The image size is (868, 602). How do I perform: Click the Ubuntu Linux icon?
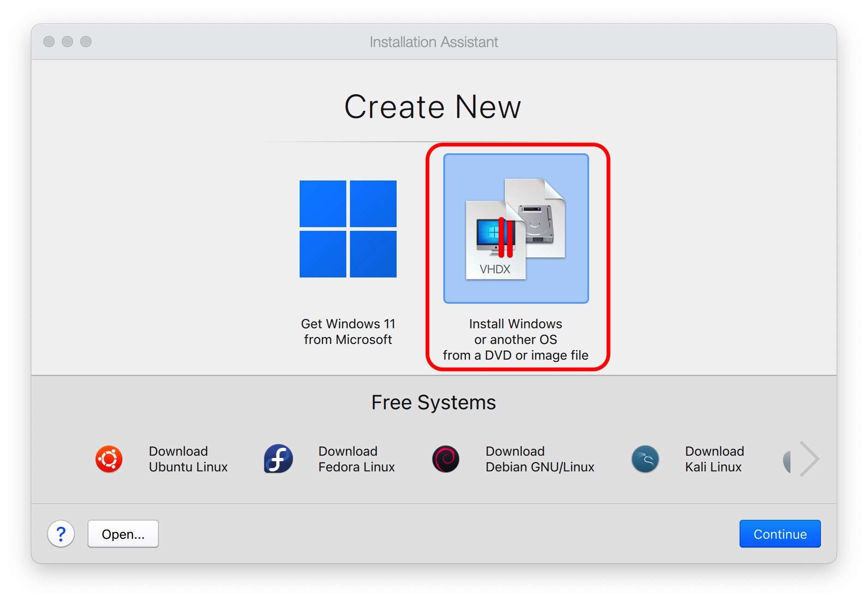pos(109,458)
